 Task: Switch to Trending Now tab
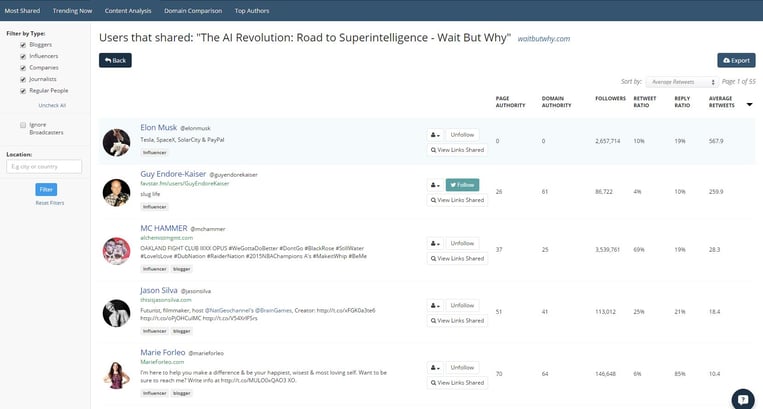coord(73,11)
